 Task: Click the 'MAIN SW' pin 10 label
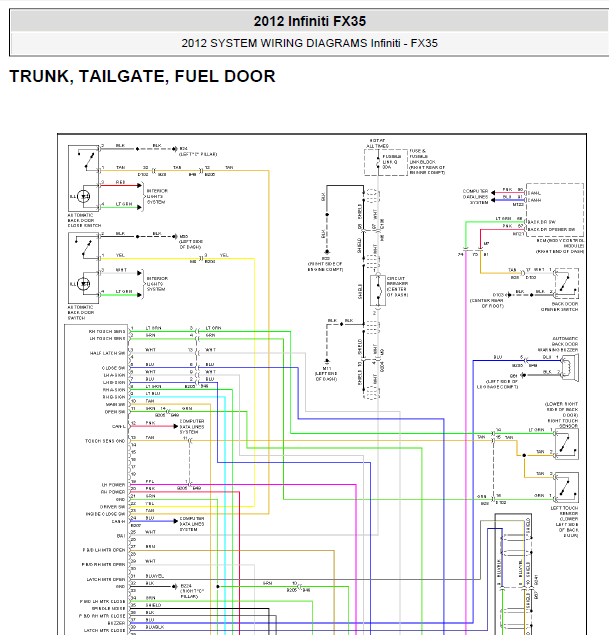tap(116, 404)
